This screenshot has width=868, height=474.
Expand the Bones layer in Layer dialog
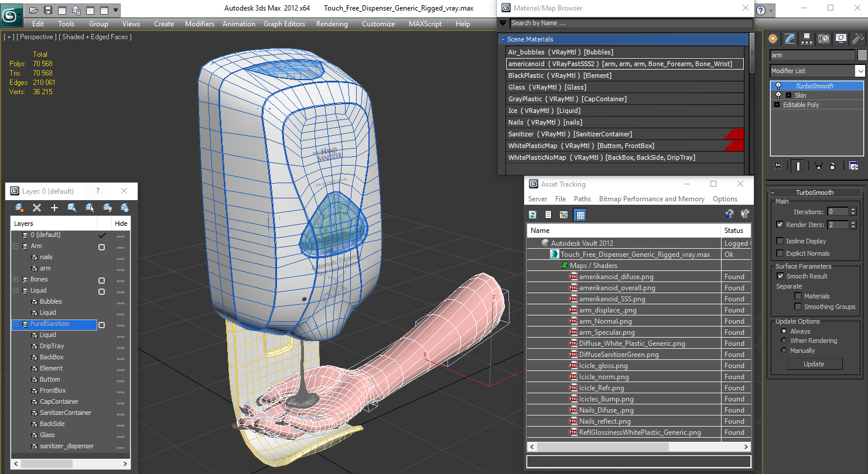click(16, 280)
